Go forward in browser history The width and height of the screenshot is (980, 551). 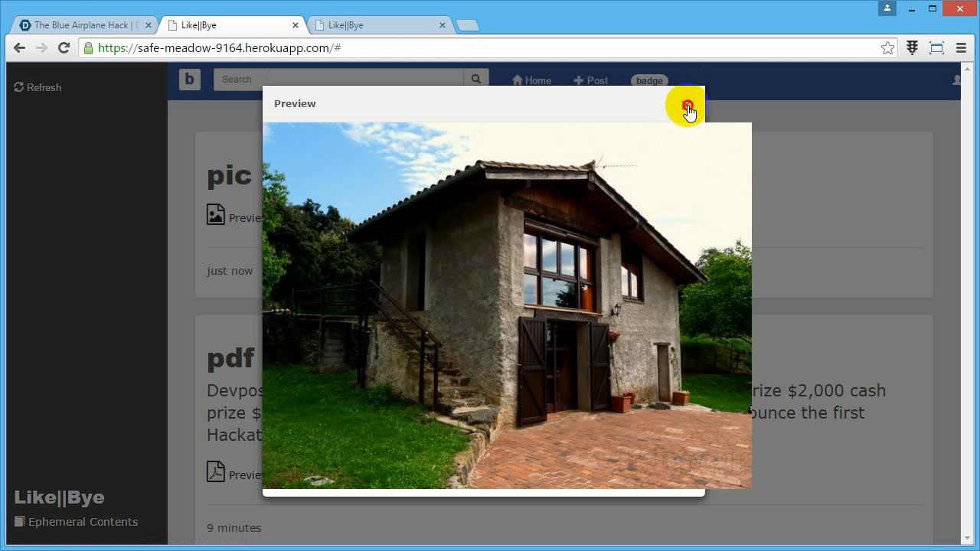click(41, 47)
